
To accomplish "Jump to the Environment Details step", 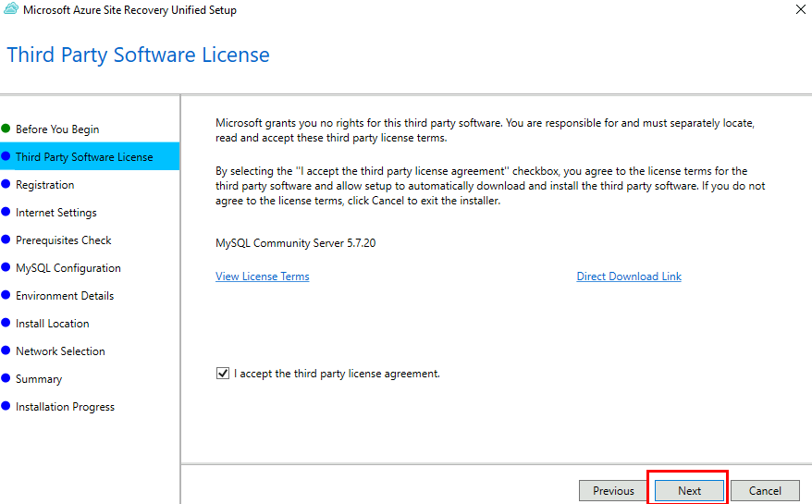I will (x=65, y=295).
